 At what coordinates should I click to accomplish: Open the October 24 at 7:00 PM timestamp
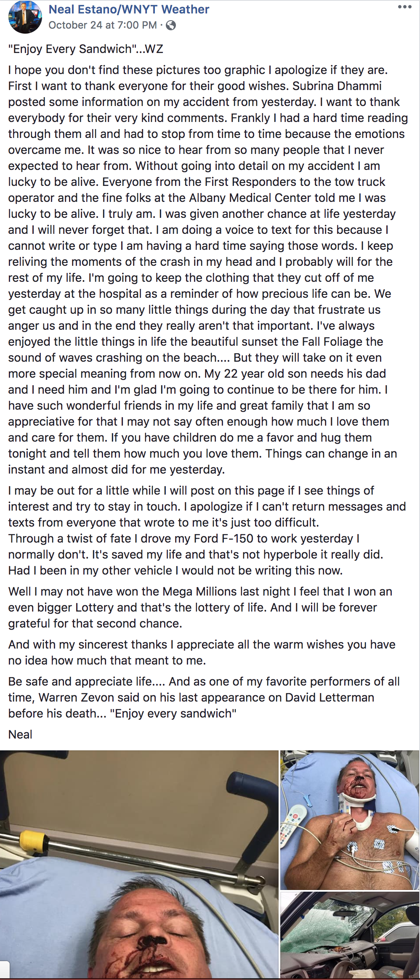pos(103,25)
